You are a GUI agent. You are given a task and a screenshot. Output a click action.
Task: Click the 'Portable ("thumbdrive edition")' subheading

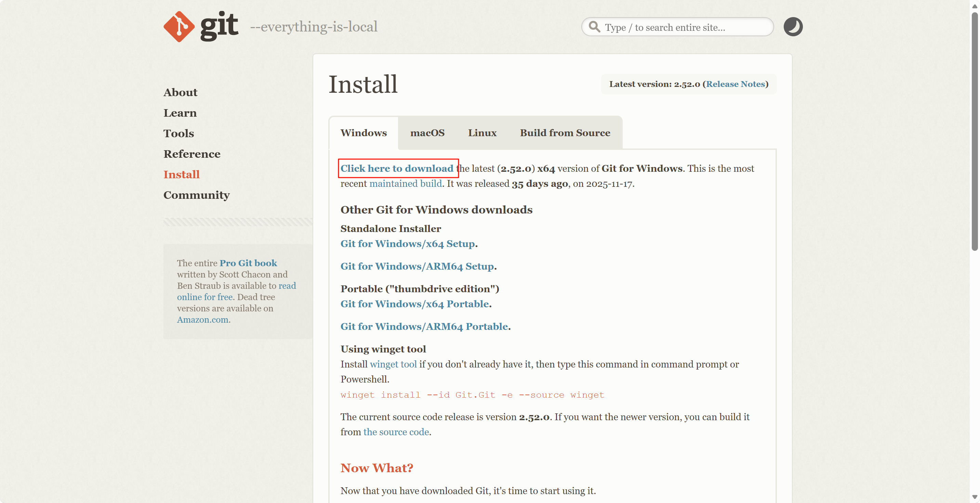pos(420,289)
